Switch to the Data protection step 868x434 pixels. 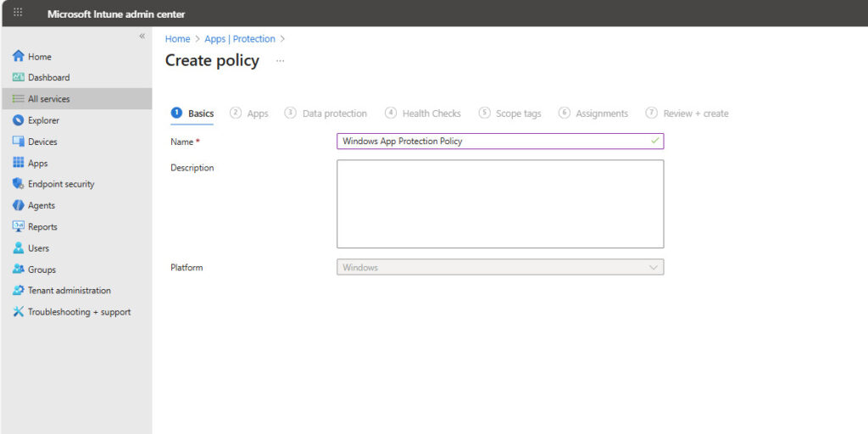tap(334, 114)
